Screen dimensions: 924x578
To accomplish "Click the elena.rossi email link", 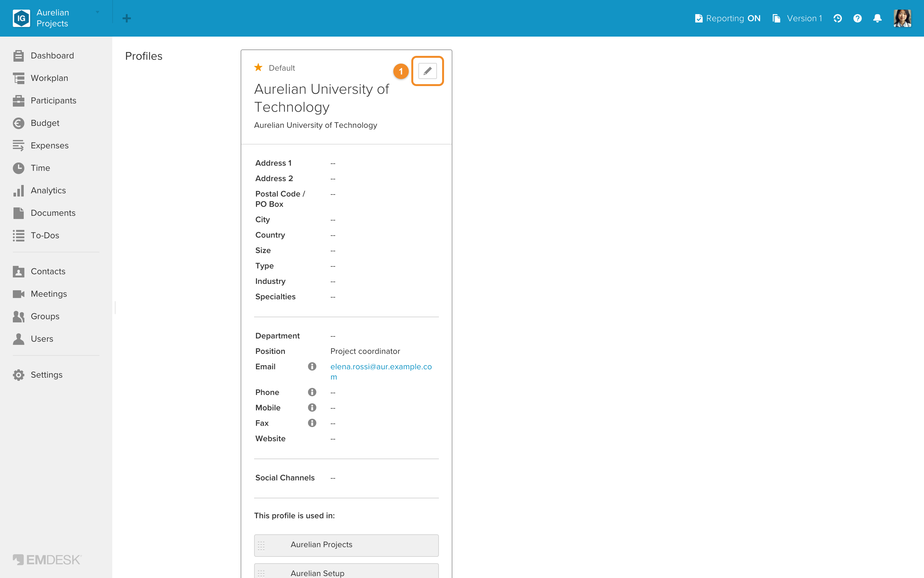I will (381, 372).
